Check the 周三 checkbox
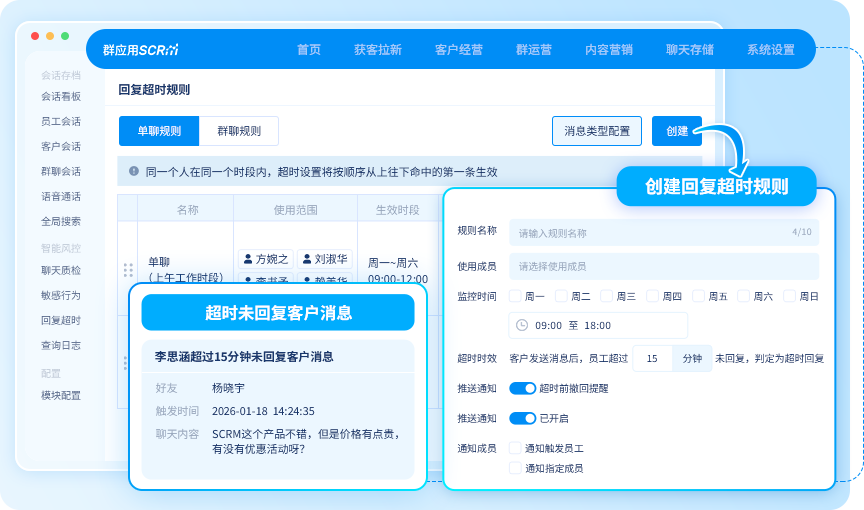 [606, 296]
